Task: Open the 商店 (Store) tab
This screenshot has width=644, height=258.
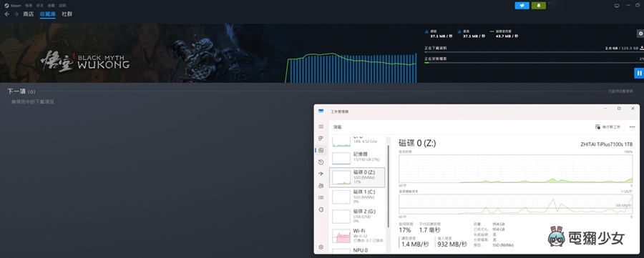Action: (x=29, y=14)
